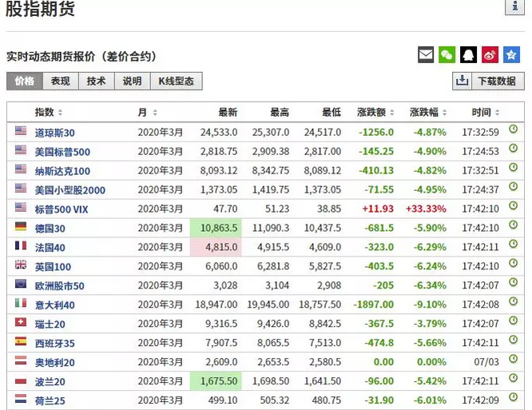Share to Weibo with the red icon
This screenshot has width=532, height=410.
(490, 54)
